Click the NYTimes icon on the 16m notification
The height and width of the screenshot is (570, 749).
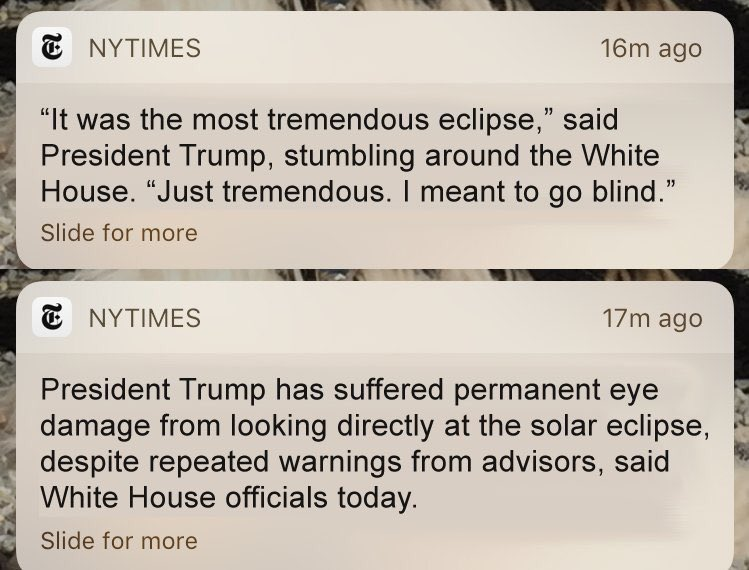(51, 48)
